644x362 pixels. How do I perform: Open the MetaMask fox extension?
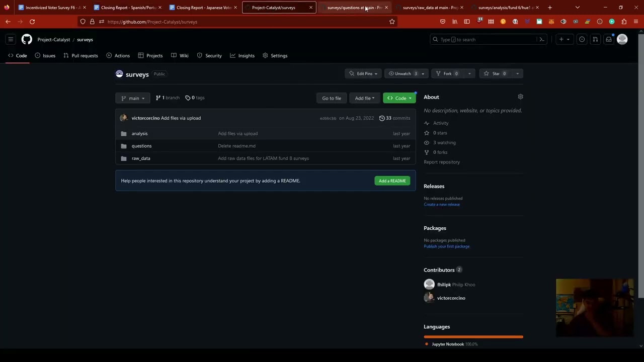point(551,22)
